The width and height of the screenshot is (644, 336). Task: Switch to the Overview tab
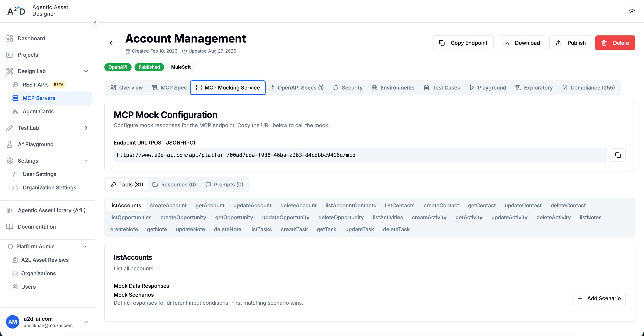point(127,88)
